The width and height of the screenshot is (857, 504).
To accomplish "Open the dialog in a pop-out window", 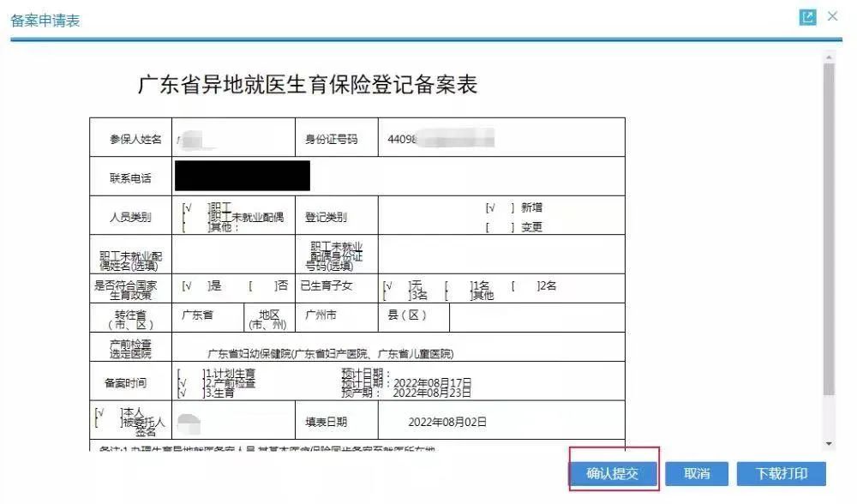I will [806, 18].
